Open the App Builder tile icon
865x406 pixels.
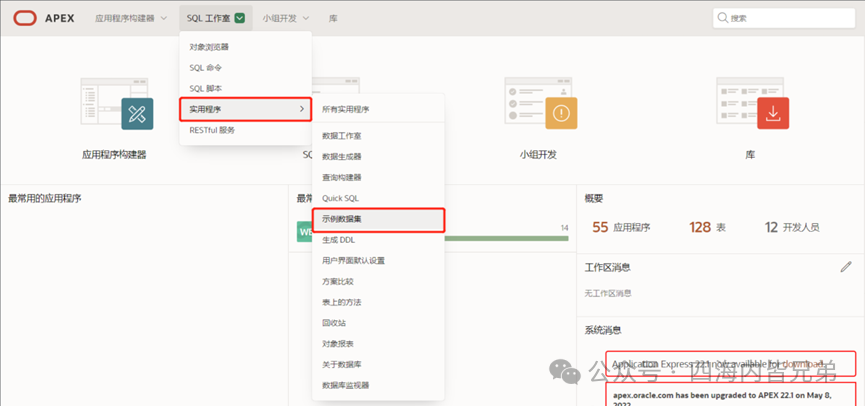(x=117, y=103)
